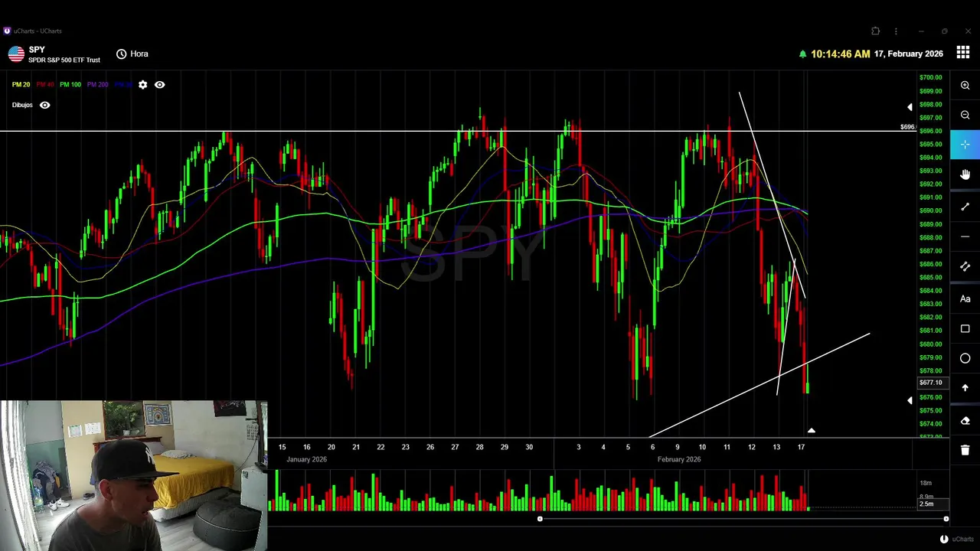Click the upper price axis arrow marker
The height and width of the screenshot is (551, 980).
pos(910,107)
